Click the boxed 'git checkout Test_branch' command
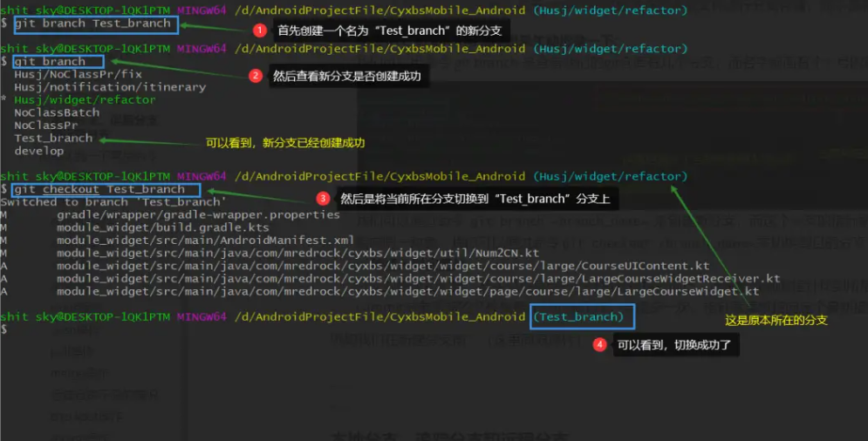Image resolution: width=868 pixels, height=441 pixels. point(101,189)
